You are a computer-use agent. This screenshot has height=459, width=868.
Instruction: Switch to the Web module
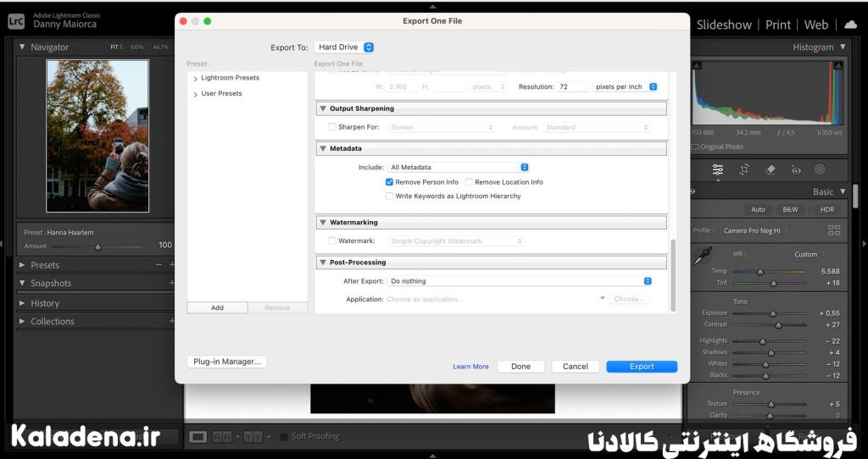(816, 25)
